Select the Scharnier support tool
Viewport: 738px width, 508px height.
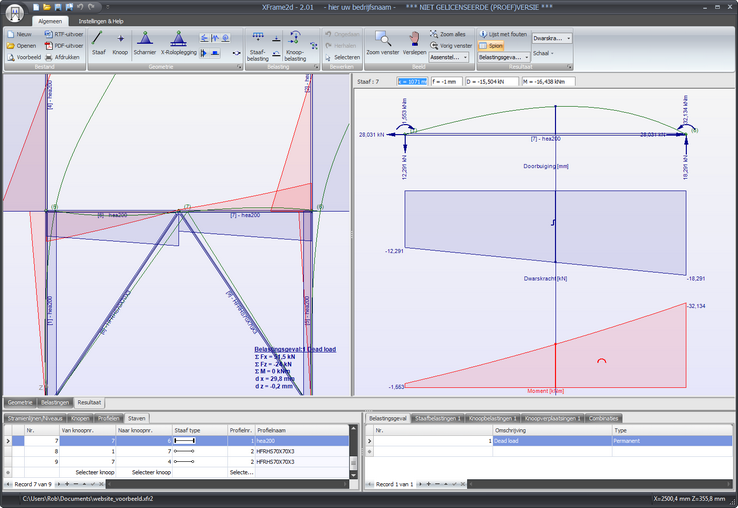pos(144,43)
